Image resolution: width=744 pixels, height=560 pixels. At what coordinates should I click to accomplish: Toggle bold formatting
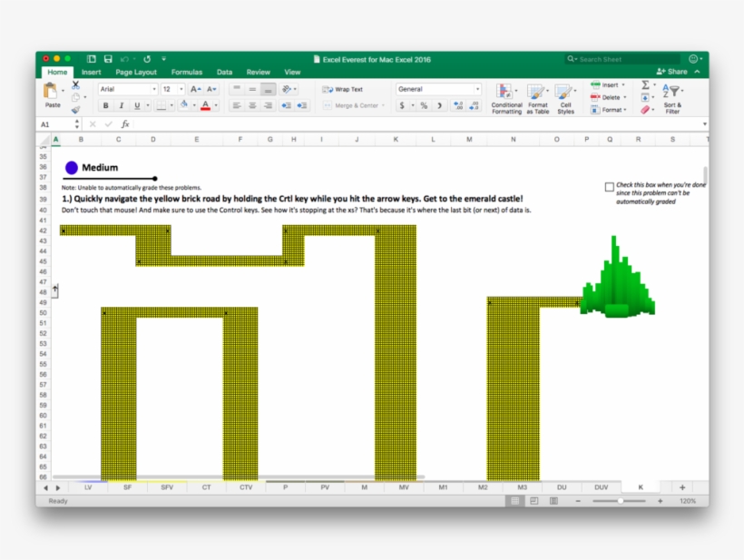tap(105, 105)
